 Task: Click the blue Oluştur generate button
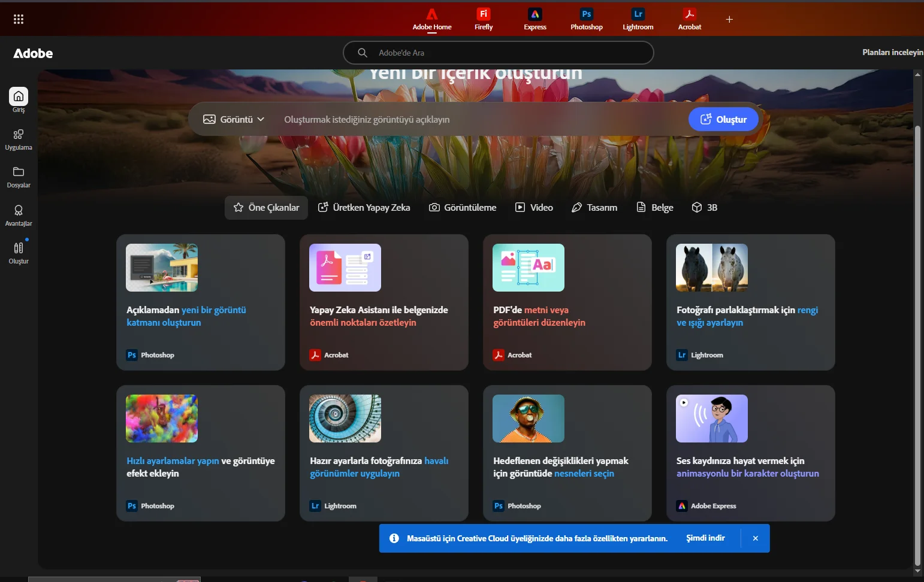(723, 119)
